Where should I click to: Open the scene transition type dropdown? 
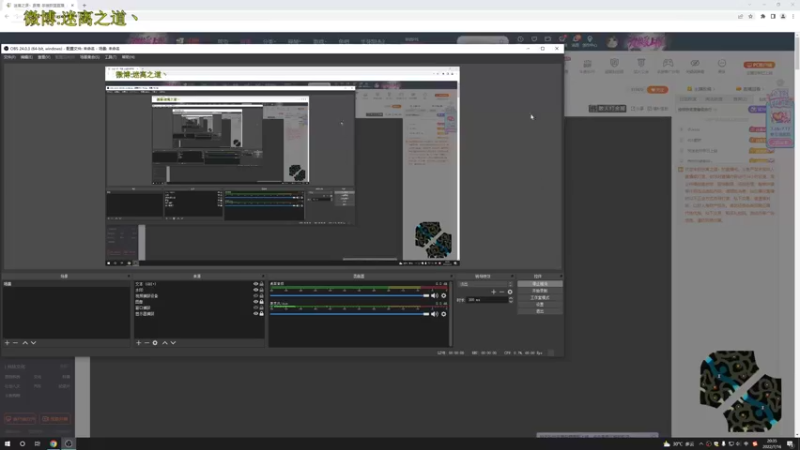pyautogui.click(x=485, y=284)
